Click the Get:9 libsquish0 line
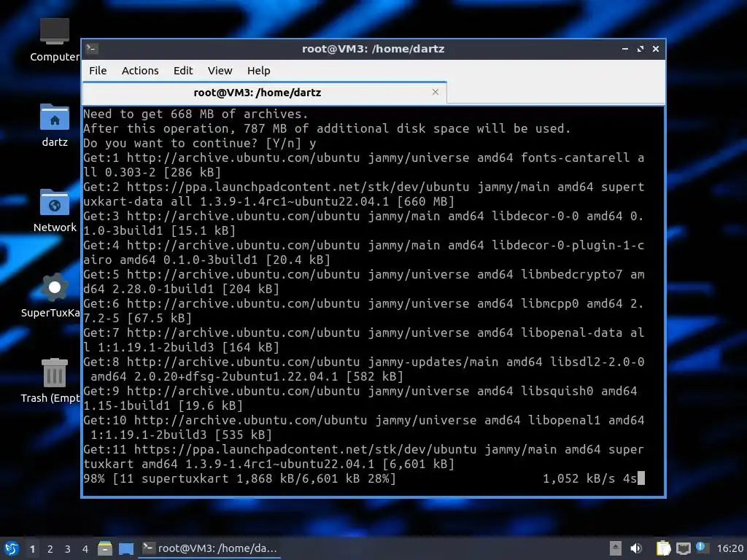The width and height of the screenshot is (747, 560). tap(360, 398)
